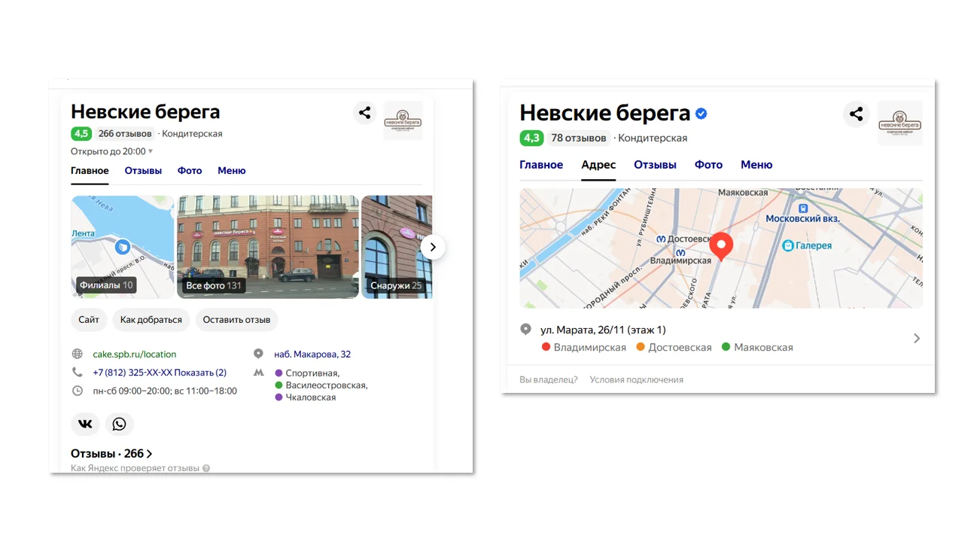Click the help icon near Как Яндекс проверяет отзывы

pyautogui.click(x=206, y=468)
